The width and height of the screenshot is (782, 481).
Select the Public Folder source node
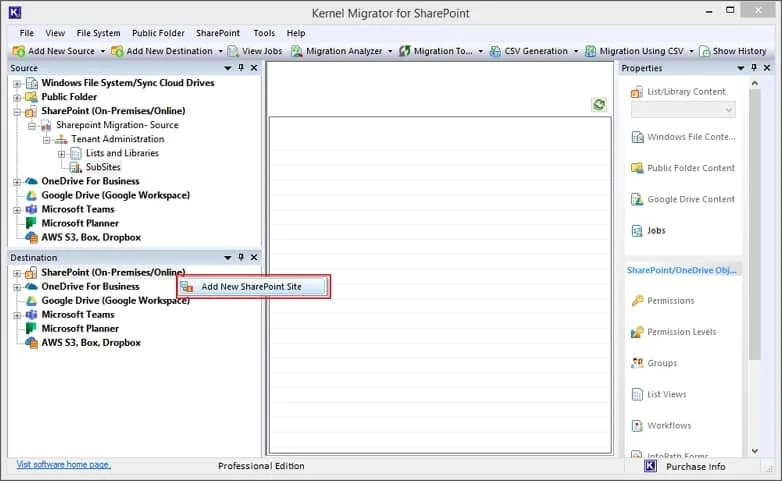click(69, 97)
